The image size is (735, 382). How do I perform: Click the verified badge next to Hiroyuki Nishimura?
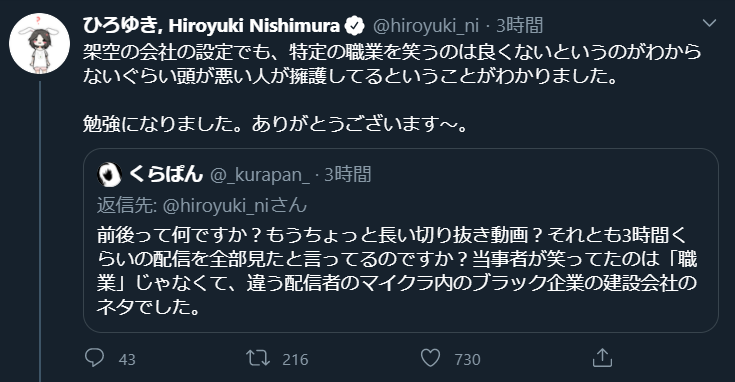click(355, 26)
